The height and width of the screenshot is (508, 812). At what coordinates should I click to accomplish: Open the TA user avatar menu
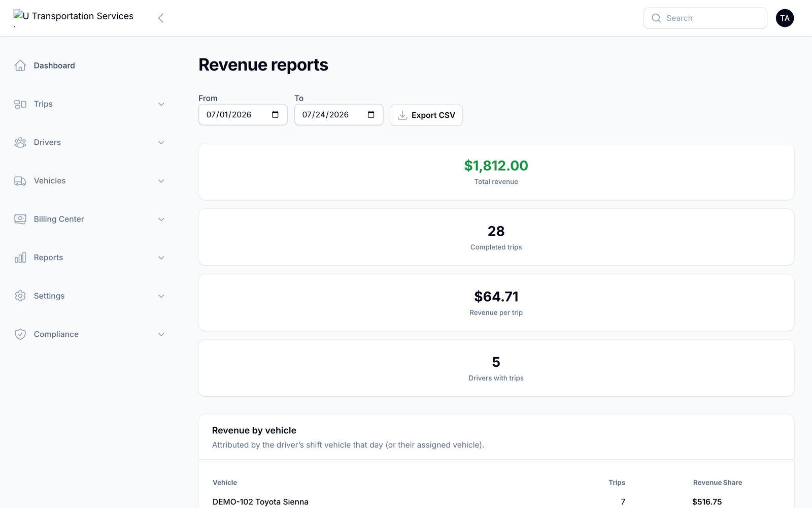(785, 18)
